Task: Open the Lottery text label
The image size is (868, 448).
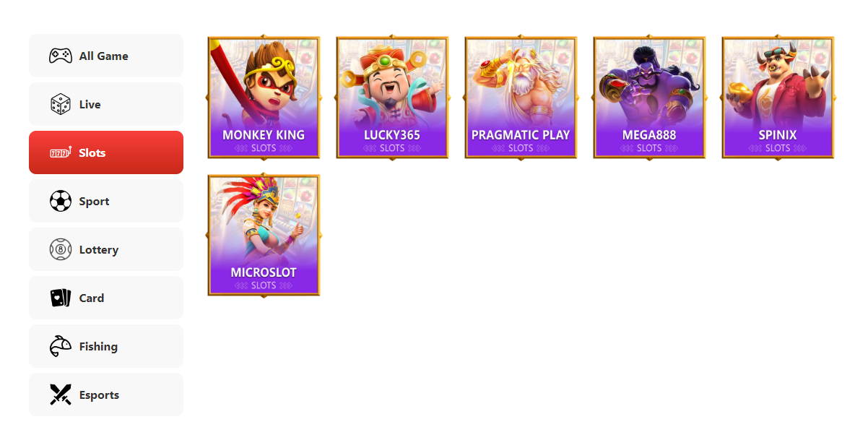Action: click(x=99, y=250)
